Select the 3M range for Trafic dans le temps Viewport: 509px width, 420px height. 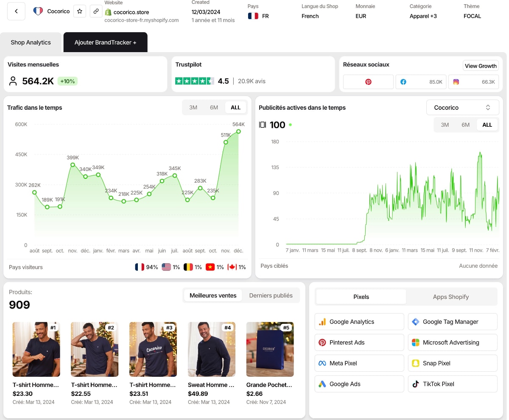193,107
